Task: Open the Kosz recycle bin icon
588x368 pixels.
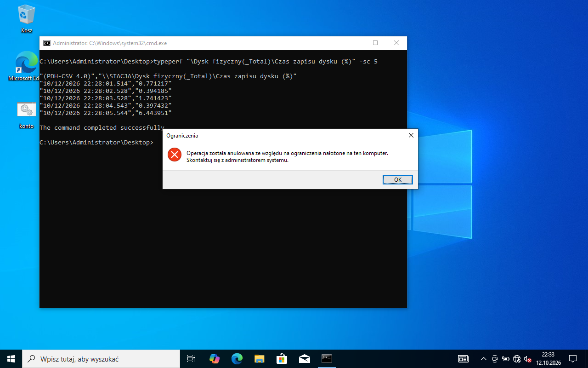Action: (x=27, y=19)
